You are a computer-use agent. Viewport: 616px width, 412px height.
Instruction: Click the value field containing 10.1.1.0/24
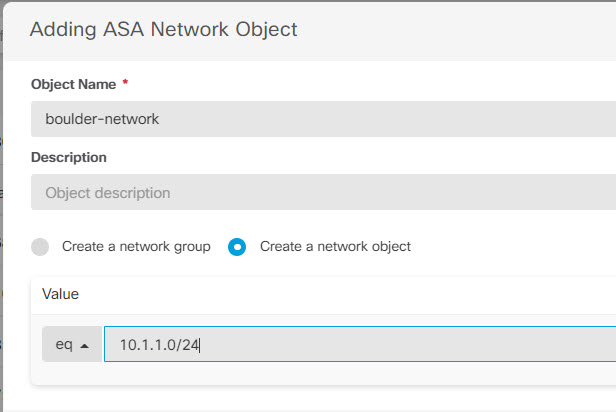(360, 344)
